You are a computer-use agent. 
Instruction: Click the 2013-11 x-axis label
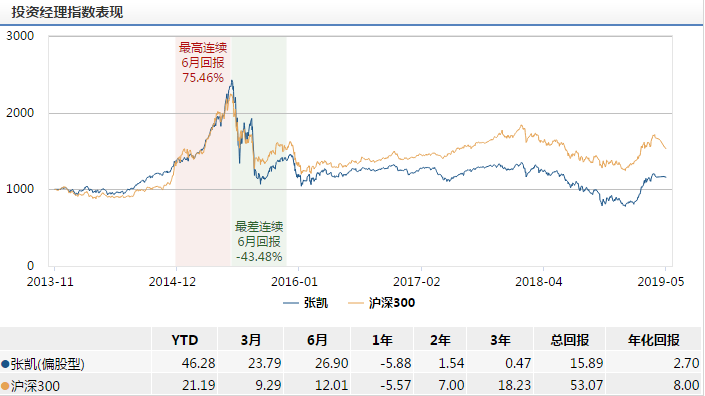(50, 282)
